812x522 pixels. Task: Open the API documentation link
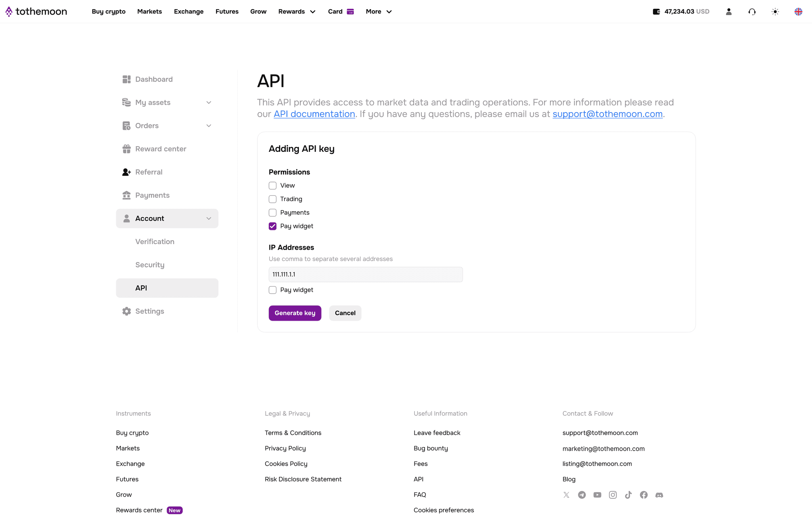(314, 114)
